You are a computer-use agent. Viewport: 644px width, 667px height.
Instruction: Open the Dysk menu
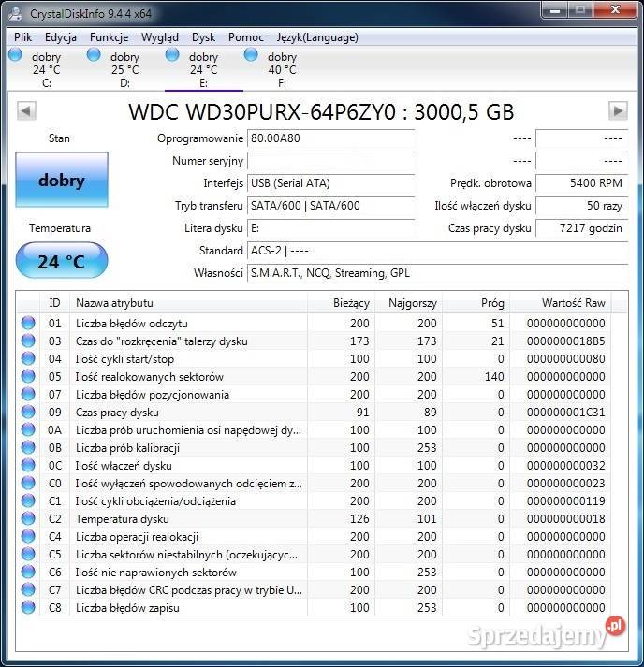point(203,37)
